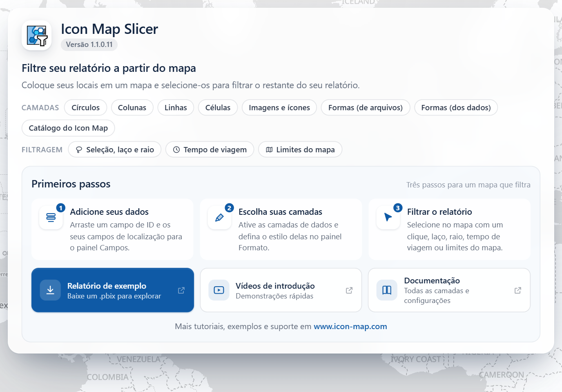The width and height of the screenshot is (562, 392).
Task: Click the Versão 1.1.0.11 badge
Action: (89, 45)
